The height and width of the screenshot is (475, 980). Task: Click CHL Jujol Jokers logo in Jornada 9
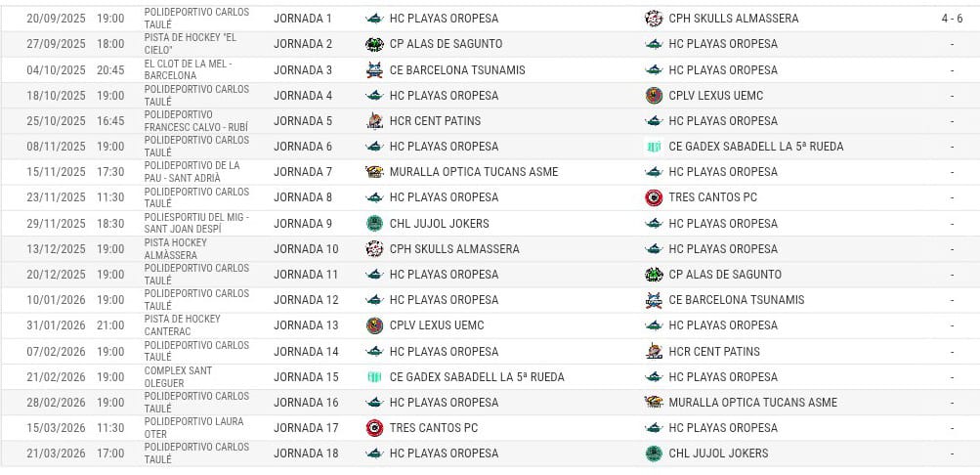374,223
